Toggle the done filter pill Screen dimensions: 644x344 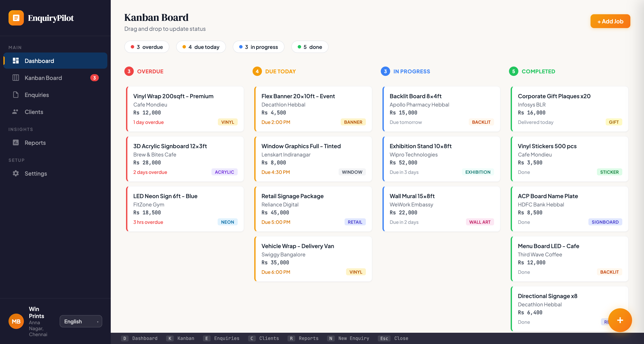(310, 47)
